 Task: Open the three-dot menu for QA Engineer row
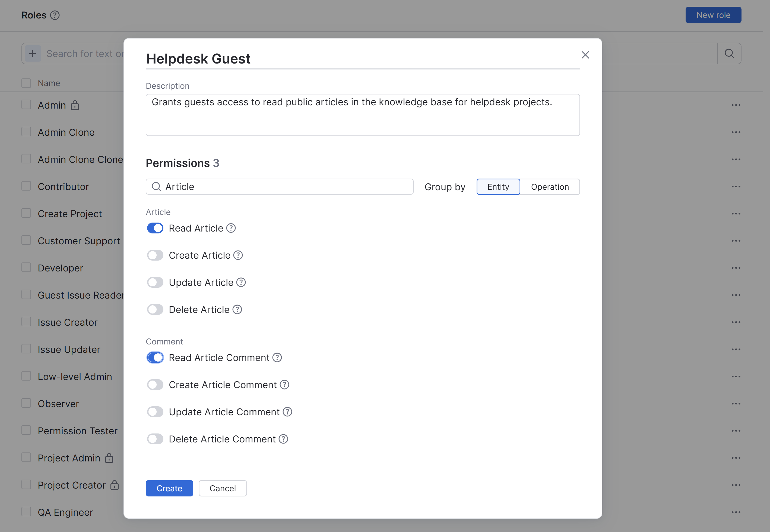pyautogui.click(x=736, y=512)
